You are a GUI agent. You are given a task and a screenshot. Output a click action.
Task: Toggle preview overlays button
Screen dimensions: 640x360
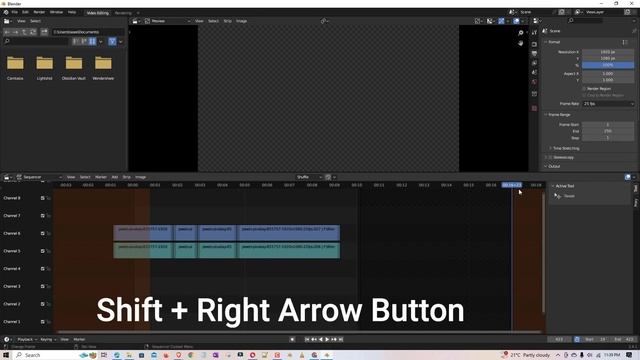[x=516, y=21]
